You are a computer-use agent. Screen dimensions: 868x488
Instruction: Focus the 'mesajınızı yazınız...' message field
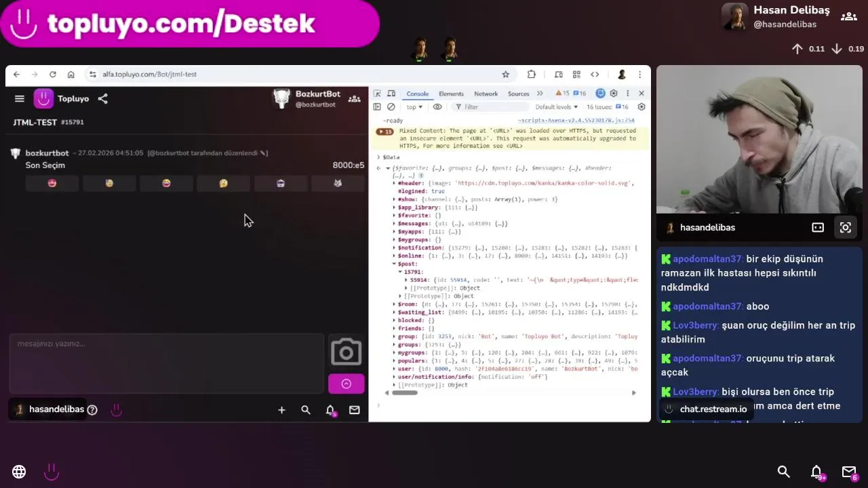[x=167, y=363]
